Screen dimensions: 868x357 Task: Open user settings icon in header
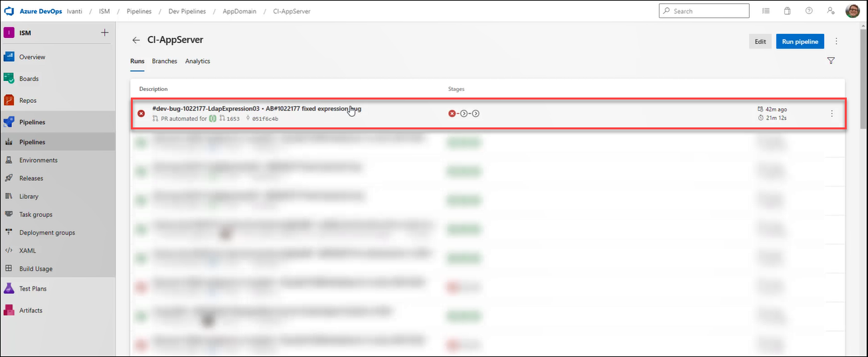coord(830,11)
